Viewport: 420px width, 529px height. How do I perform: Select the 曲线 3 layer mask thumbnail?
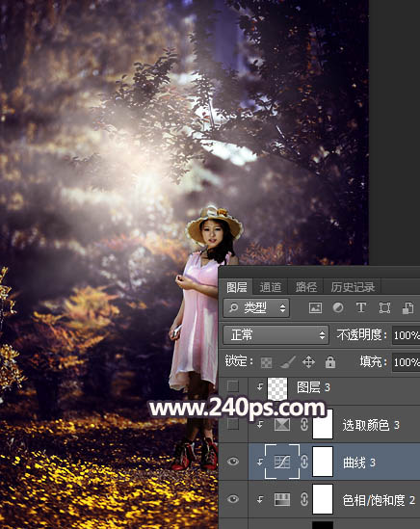click(323, 462)
